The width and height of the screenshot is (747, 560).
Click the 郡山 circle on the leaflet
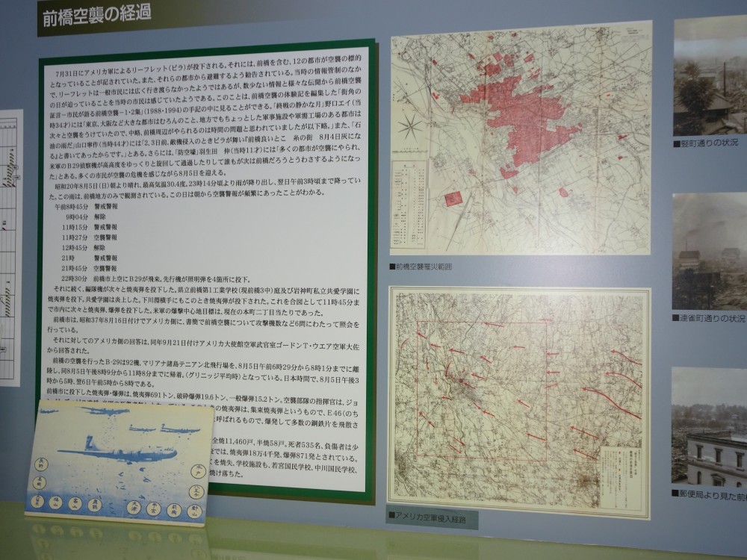(x=194, y=511)
